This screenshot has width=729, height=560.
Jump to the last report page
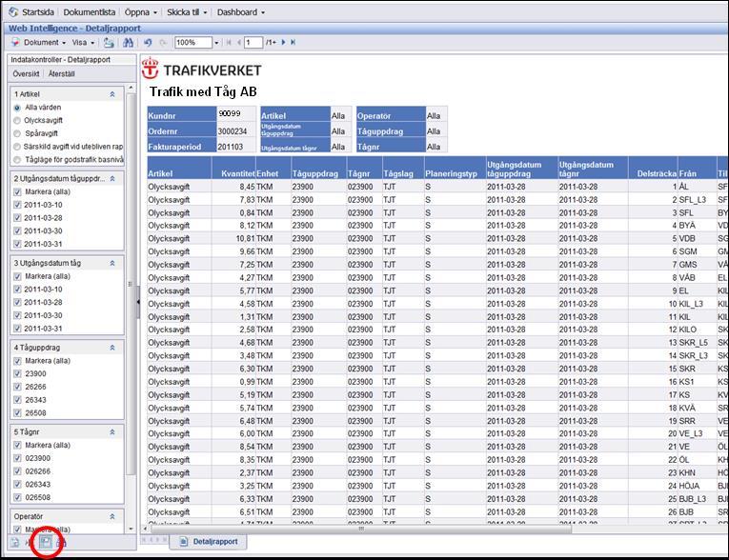pyautogui.click(x=293, y=42)
